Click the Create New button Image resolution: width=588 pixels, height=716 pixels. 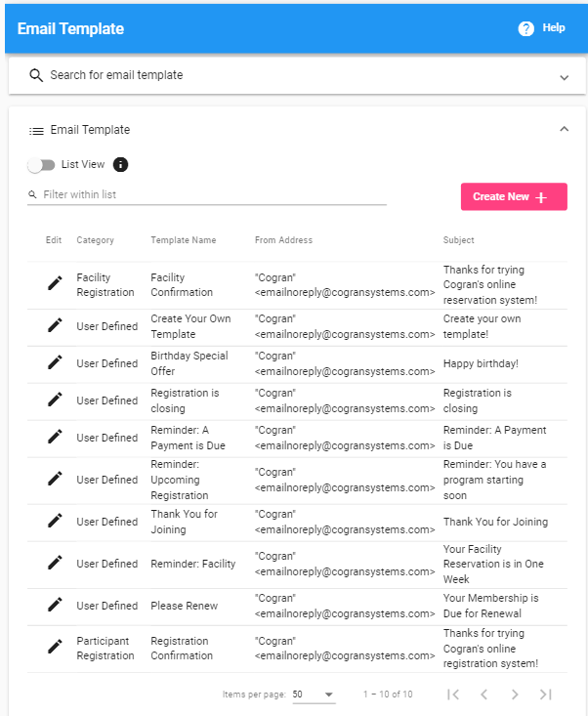click(x=514, y=196)
